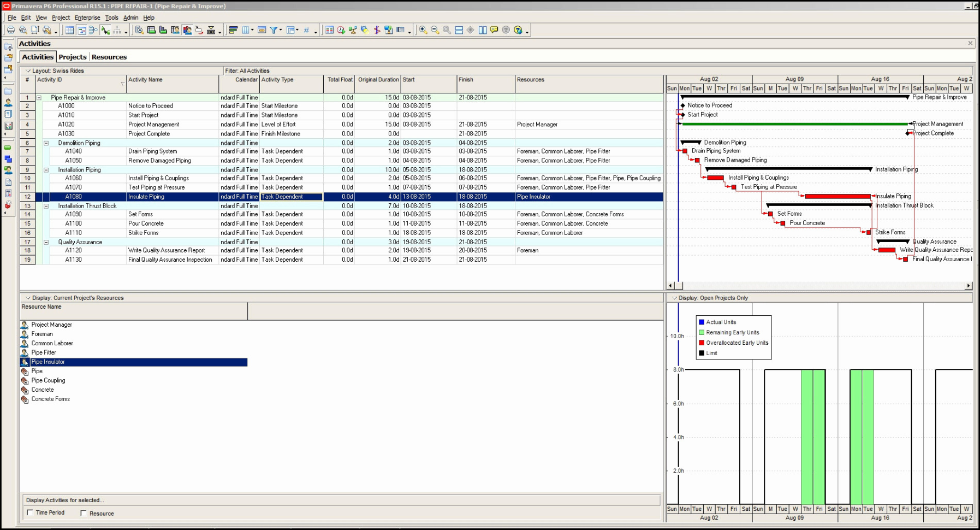Switch to the Projects tab

(x=73, y=56)
